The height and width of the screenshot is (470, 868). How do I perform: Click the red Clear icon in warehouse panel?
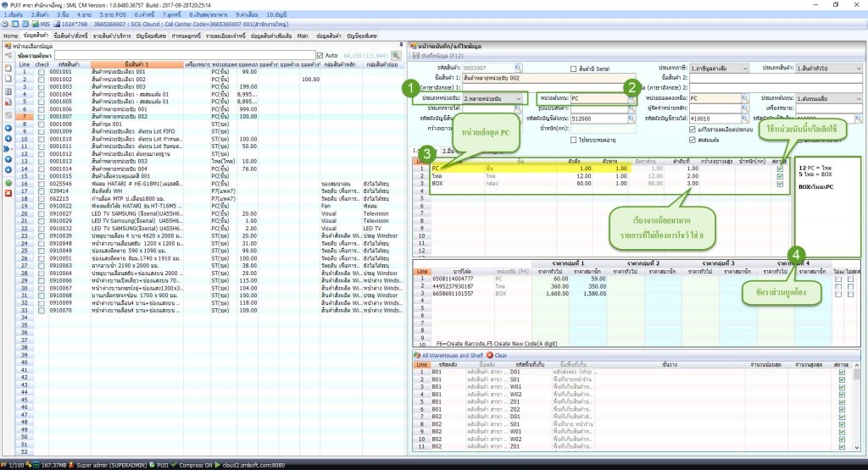click(490, 355)
